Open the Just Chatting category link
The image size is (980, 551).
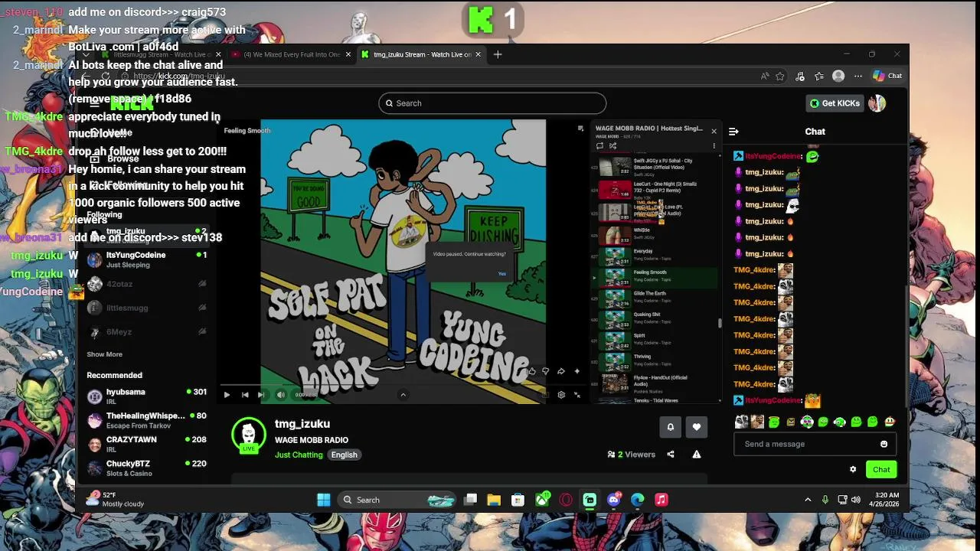[x=299, y=455]
